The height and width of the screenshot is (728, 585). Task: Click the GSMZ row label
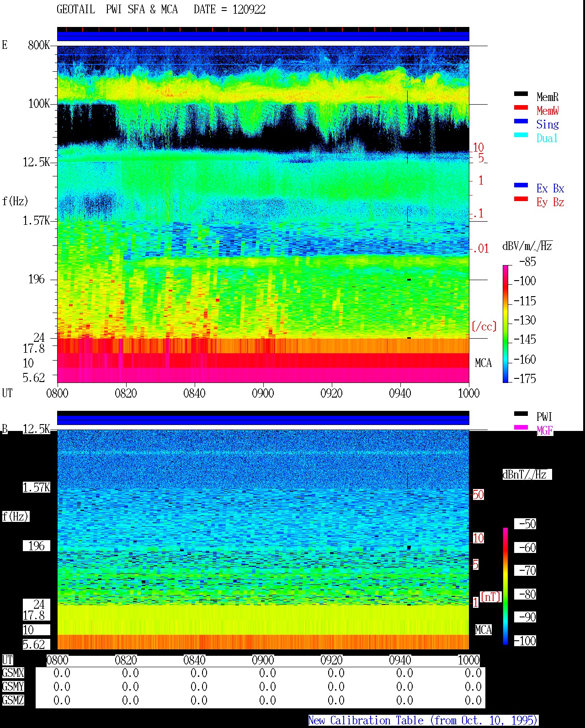[x=13, y=700]
